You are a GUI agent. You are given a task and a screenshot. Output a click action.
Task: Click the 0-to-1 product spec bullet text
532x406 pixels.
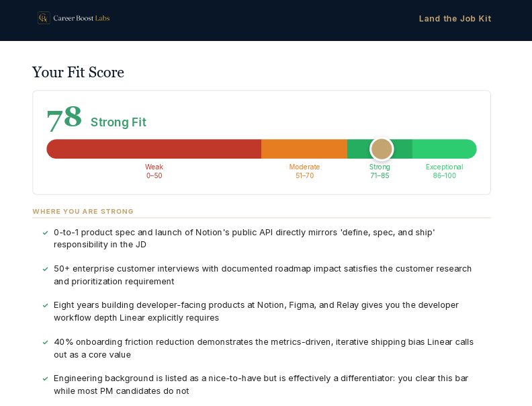245,239
